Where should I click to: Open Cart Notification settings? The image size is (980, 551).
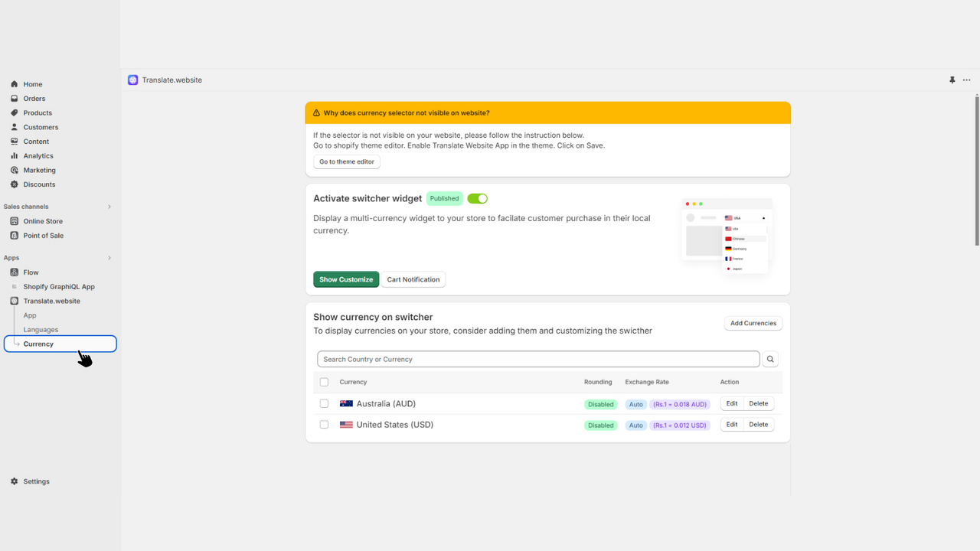coord(413,279)
